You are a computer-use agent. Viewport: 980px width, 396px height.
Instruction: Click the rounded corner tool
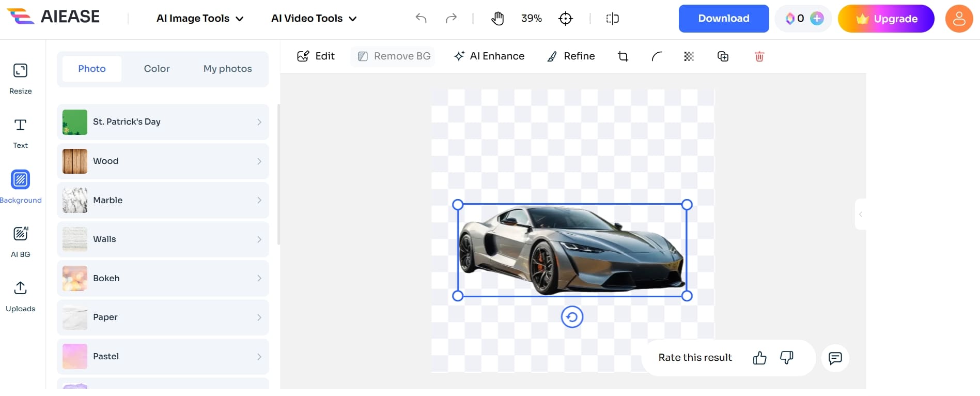pyautogui.click(x=657, y=56)
